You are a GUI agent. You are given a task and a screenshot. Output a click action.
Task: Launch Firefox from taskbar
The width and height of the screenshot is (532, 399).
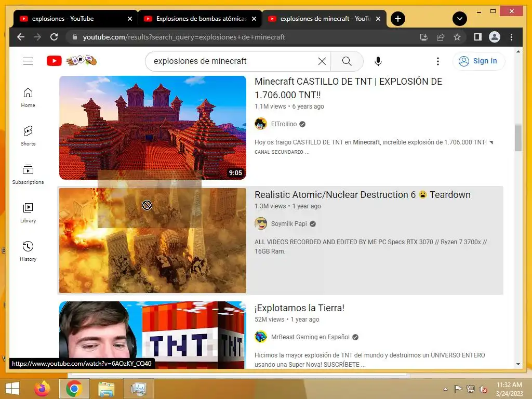point(42,389)
